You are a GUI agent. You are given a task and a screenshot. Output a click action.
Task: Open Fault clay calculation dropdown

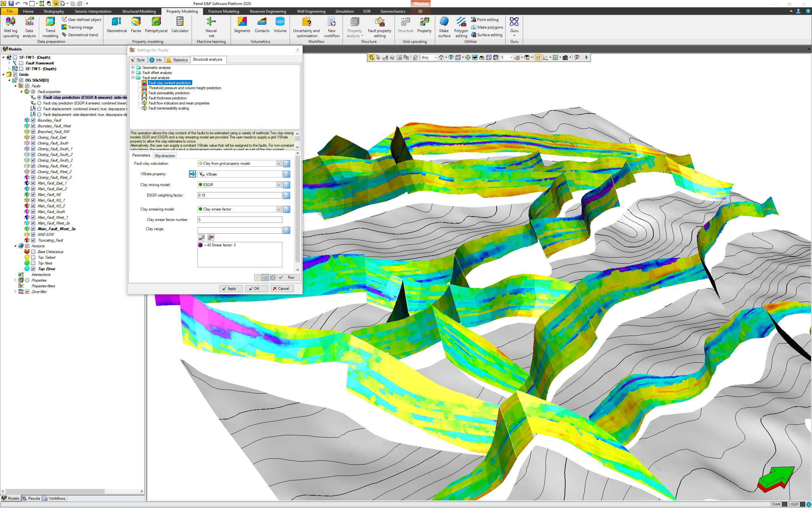pos(278,164)
